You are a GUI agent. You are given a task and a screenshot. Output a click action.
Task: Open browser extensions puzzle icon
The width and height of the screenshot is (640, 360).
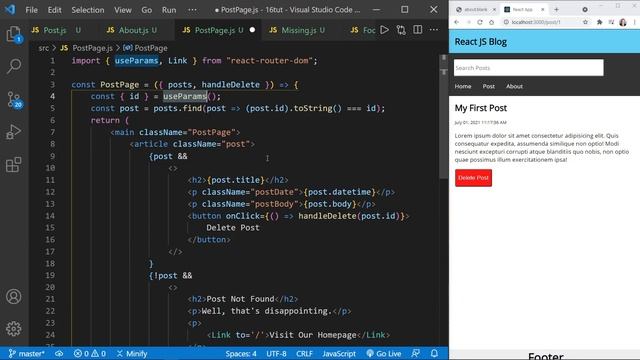pyautogui.click(x=599, y=22)
